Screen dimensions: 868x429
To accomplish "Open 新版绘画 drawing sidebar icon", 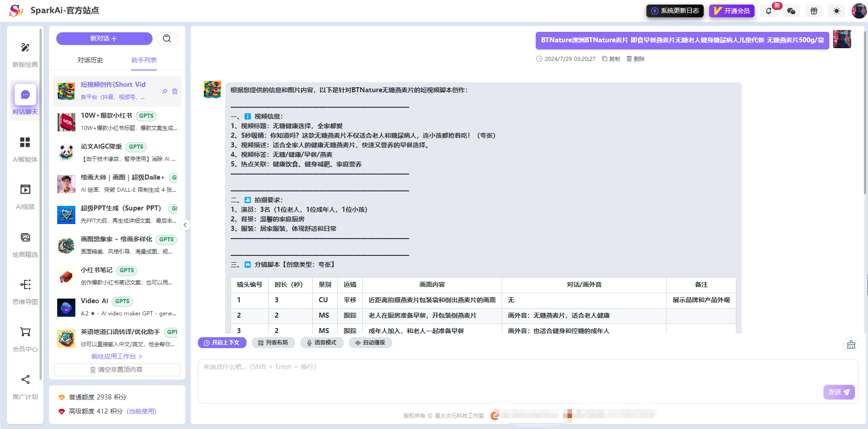I will point(25,48).
